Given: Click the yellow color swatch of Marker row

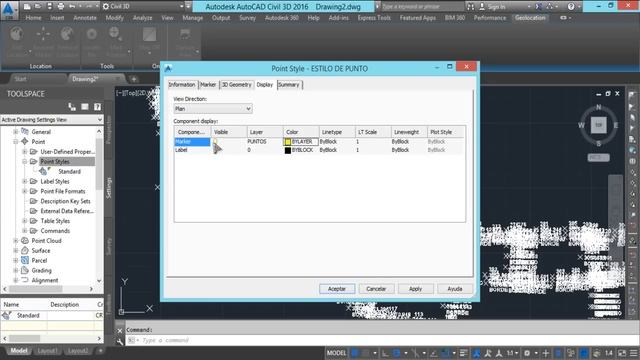Looking at the screenshot, I should coord(287,142).
